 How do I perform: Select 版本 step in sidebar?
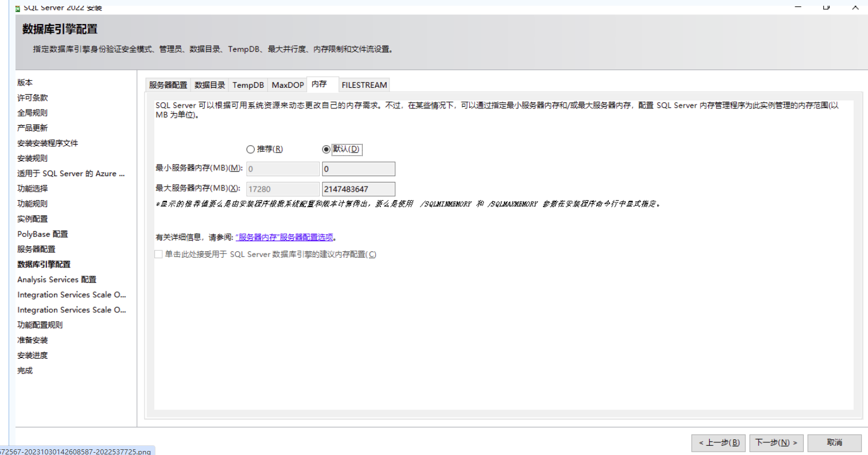click(25, 83)
